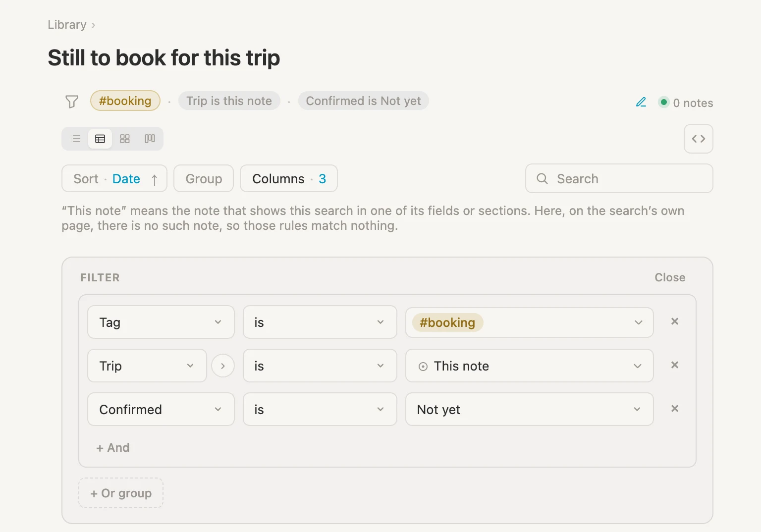The image size is (761, 532).
Task: Open the Confirmed field dropdown
Action: (161, 409)
